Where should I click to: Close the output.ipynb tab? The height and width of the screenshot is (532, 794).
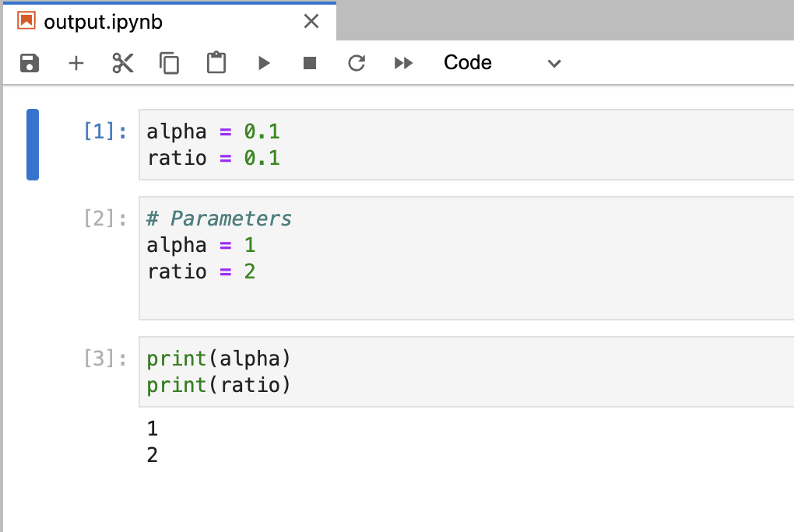311,21
